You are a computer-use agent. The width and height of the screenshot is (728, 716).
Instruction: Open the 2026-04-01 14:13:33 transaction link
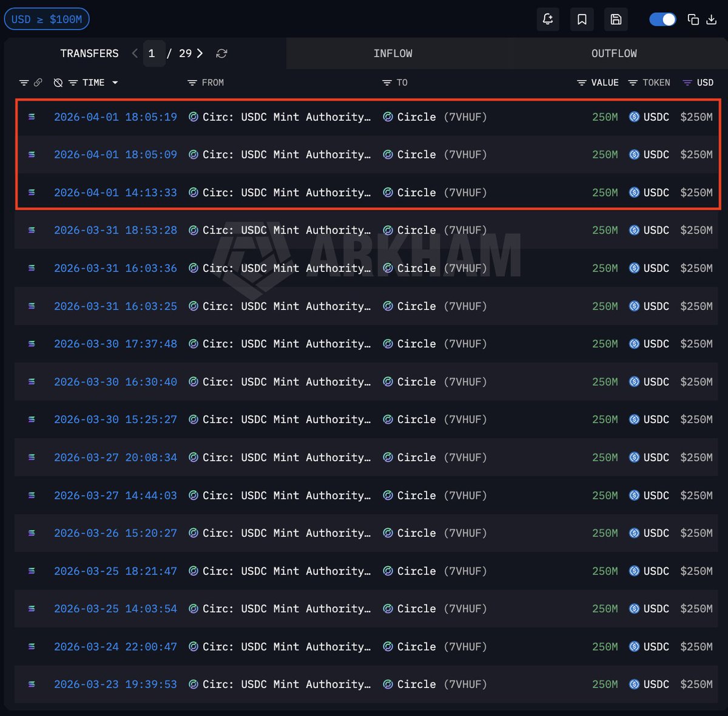click(x=115, y=192)
